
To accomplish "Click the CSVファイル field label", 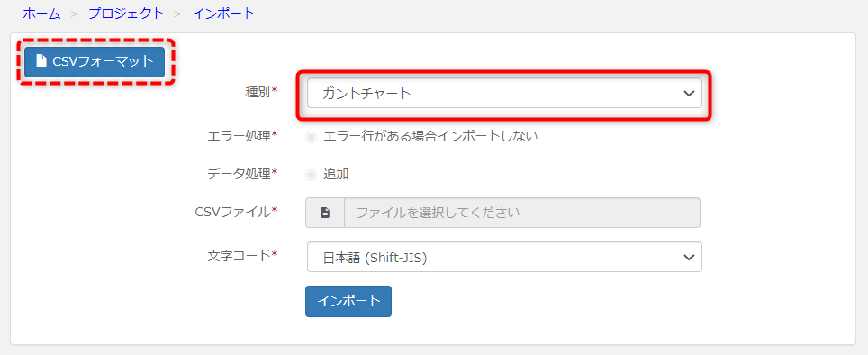I will point(237,212).
